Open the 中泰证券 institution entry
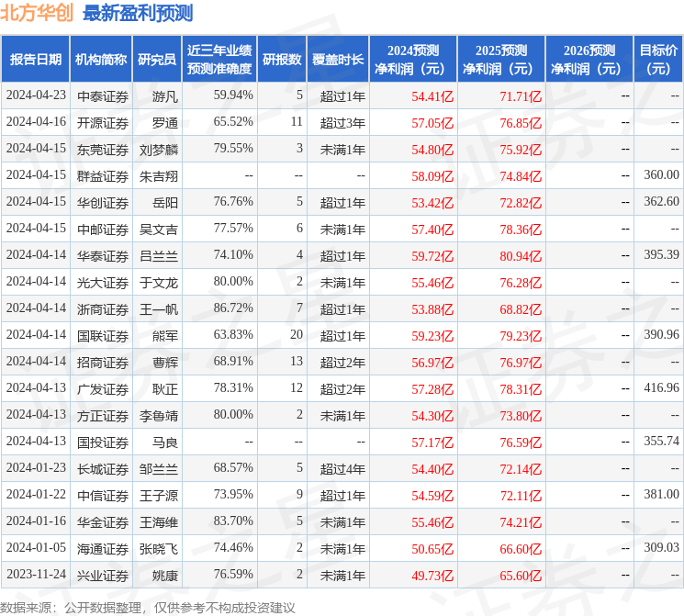Image resolution: width=684 pixels, height=616 pixels. [x=103, y=95]
